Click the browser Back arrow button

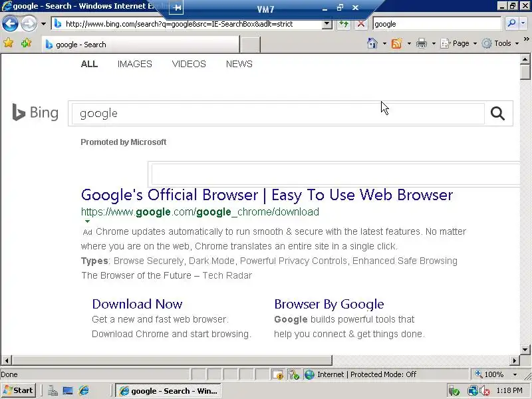pyautogui.click(x=10, y=24)
